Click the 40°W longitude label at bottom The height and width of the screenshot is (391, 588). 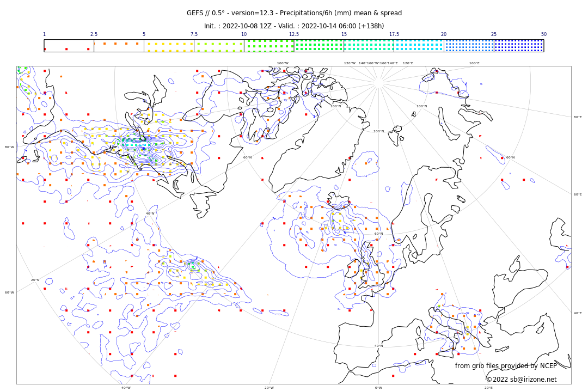pos(126,388)
